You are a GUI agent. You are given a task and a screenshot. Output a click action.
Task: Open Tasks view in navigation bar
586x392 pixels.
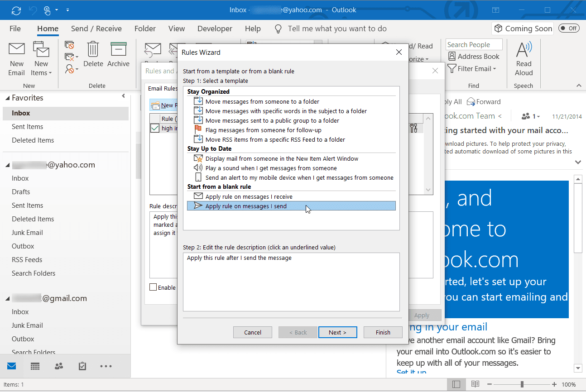click(82, 366)
